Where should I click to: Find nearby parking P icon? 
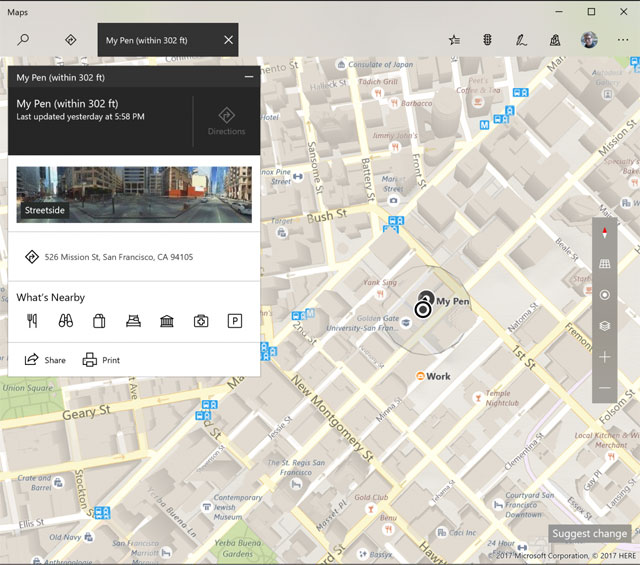pos(235,321)
